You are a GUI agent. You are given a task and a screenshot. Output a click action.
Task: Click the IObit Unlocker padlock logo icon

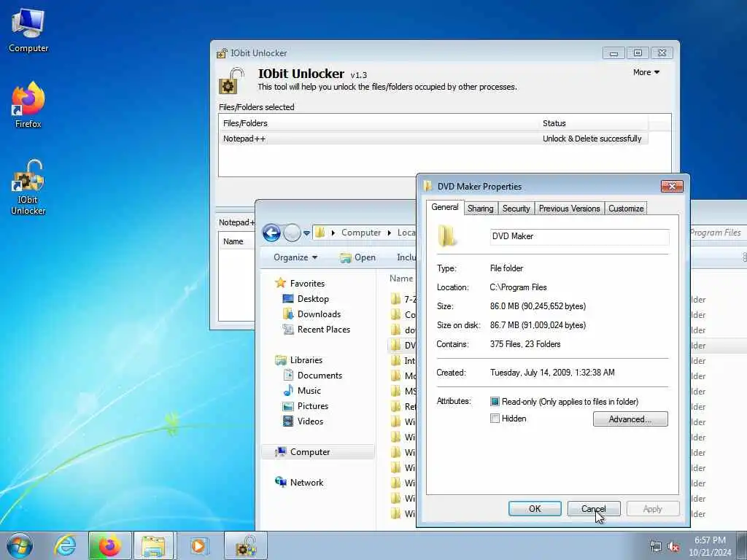[x=231, y=80]
